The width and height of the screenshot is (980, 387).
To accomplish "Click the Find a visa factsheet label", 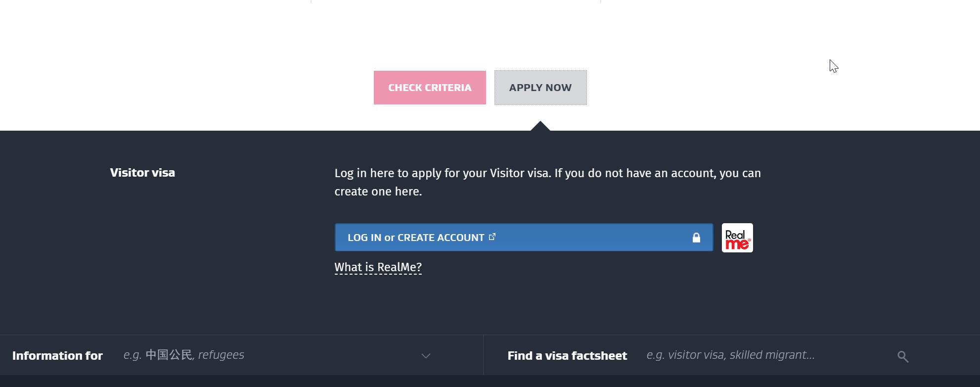I will click(x=567, y=356).
